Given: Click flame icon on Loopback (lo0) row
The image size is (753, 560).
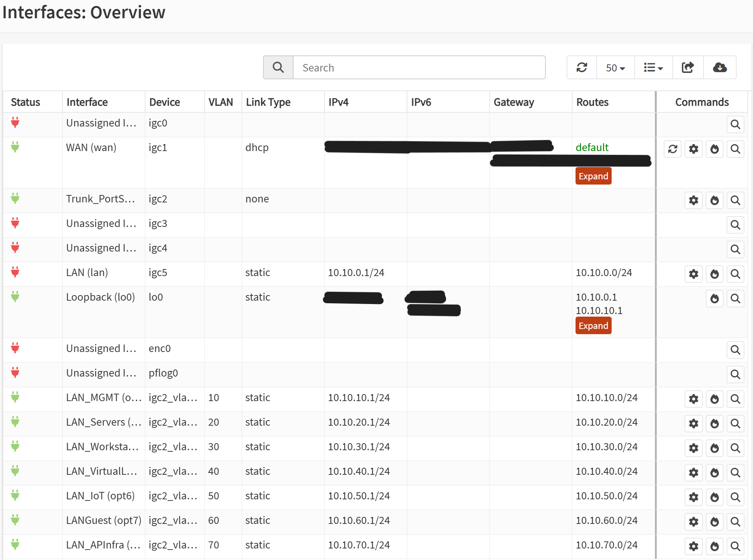Looking at the screenshot, I should point(714,299).
